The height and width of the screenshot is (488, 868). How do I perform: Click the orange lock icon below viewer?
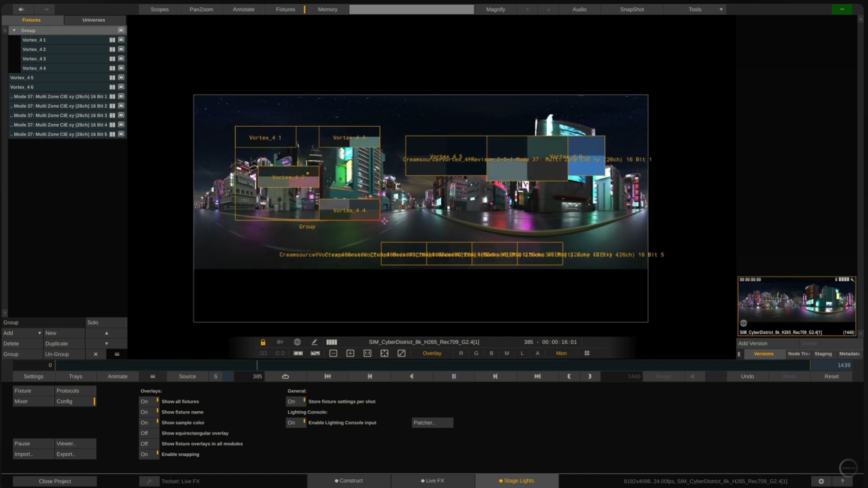point(263,342)
